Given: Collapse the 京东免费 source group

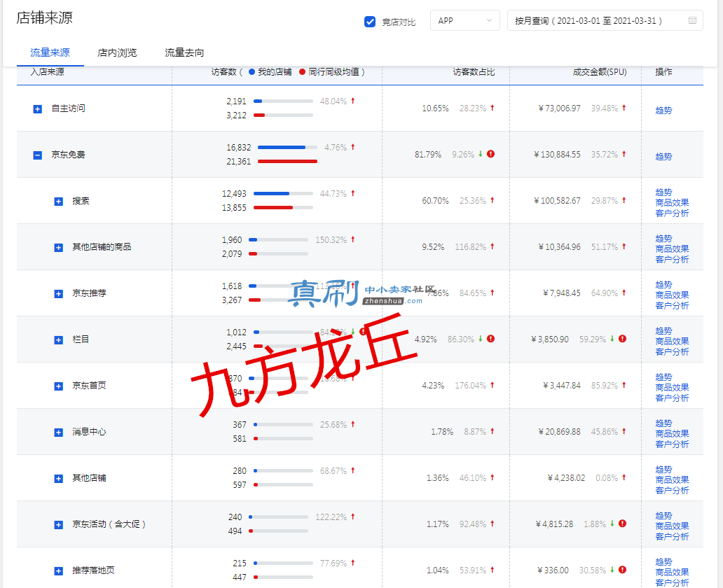Looking at the screenshot, I should 38,155.
